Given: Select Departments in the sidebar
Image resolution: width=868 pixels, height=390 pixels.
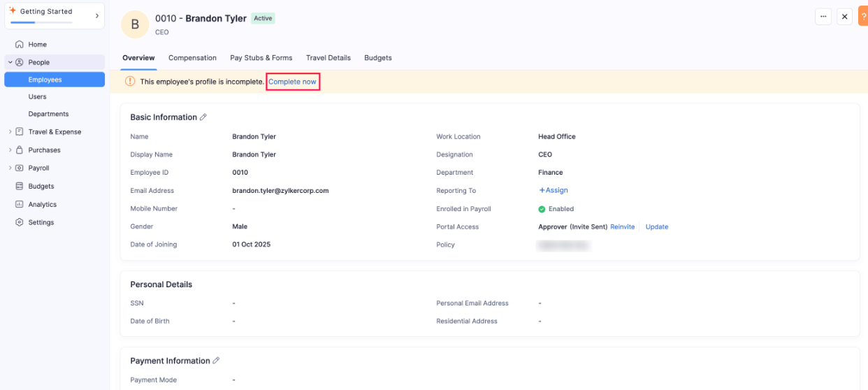Looking at the screenshot, I should pyautogui.click(x=48, y=114).
